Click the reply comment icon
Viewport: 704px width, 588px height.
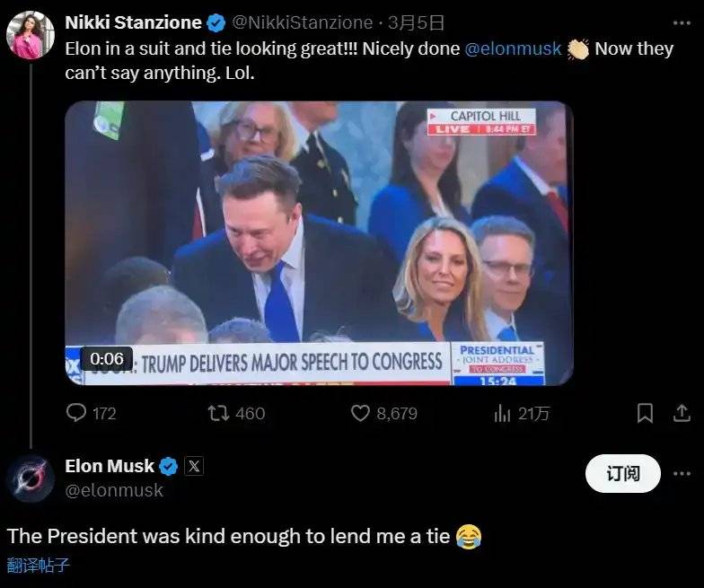77,413
